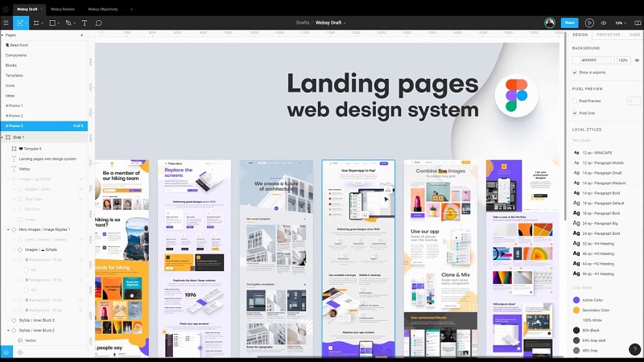Toggle background visibility eye icon

(638, 60)
